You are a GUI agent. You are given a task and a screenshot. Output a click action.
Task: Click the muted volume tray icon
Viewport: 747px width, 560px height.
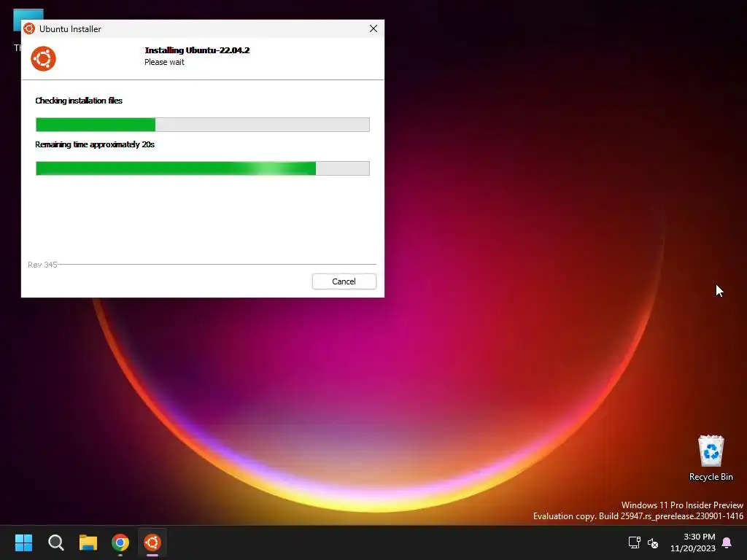(653, 542)
